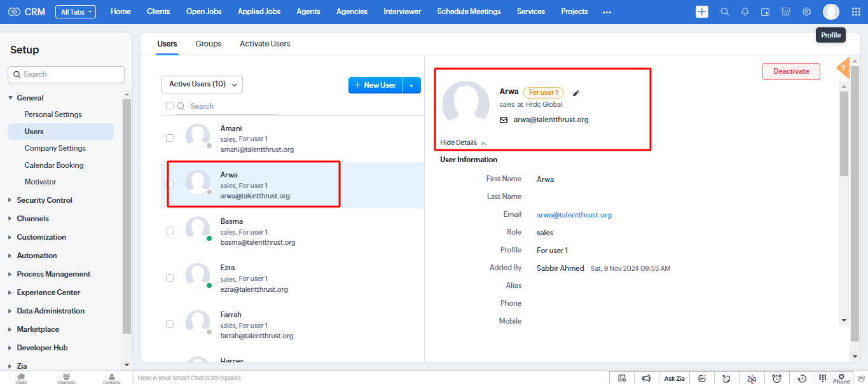The image size is (868, 384).
Task: Tick the checkbox for user Amani
Action: pyautogui.click(x=170, y=138)
